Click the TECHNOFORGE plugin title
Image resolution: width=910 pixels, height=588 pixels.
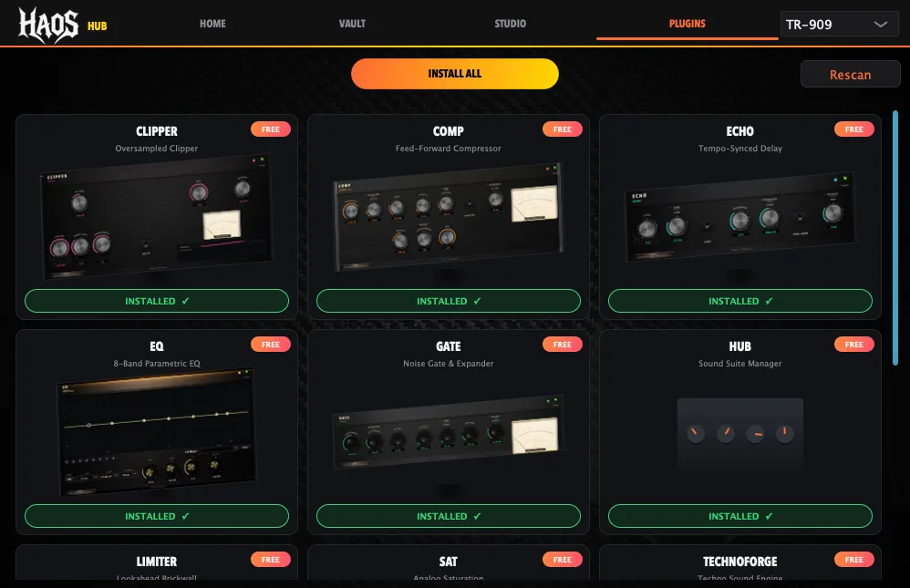(740, 562)
